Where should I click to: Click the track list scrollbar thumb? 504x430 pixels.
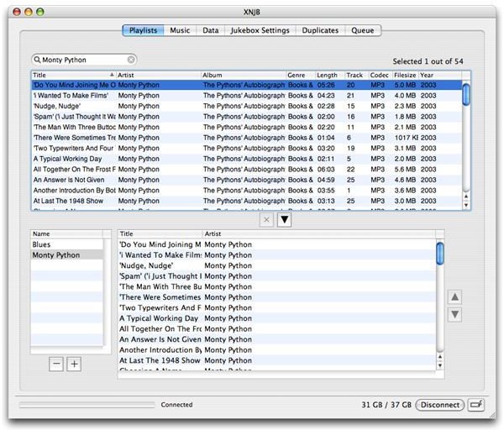pyautogui.click(x=465, y=94)
